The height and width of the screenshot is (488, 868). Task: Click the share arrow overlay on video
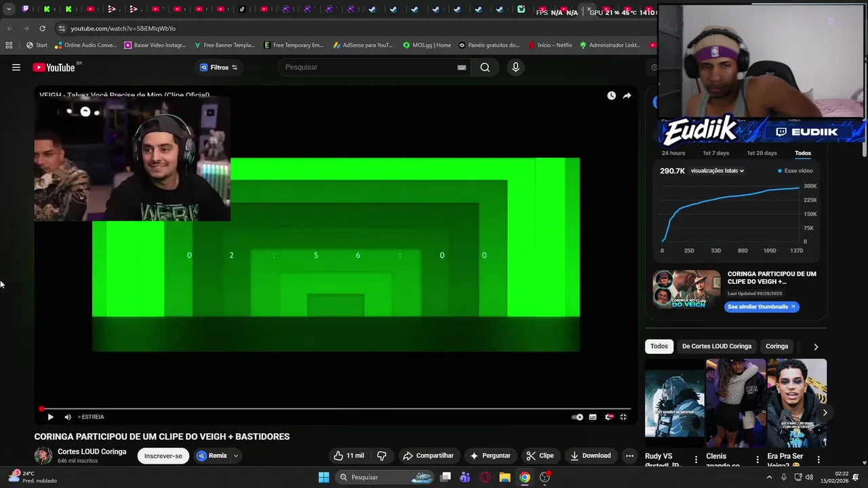click(627, 96)
